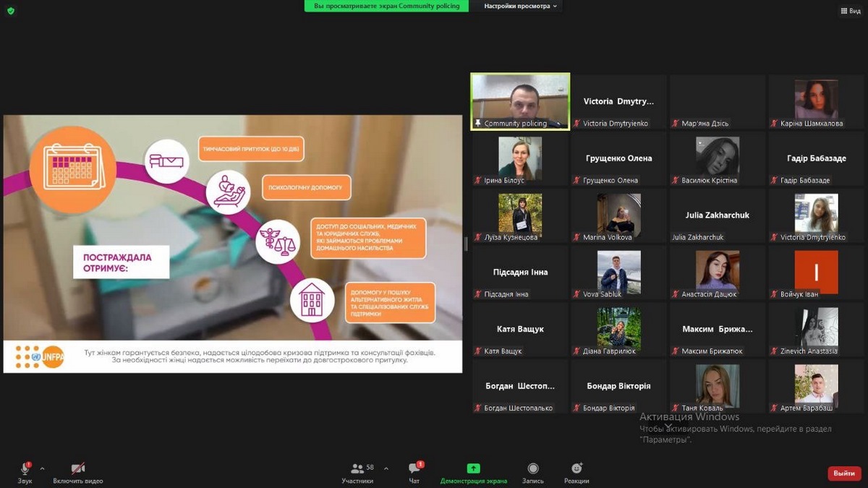Image resolution: width=868 pixels, height=488 pixels.
Task: Click the green screen-viewing banner for Community policing
Action: 386,6
